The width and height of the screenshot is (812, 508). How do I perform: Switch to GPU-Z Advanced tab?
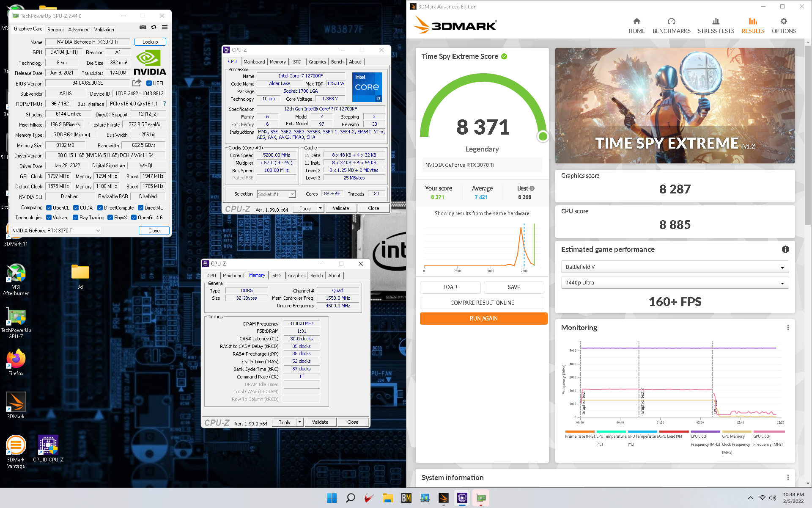pos(79,29)
